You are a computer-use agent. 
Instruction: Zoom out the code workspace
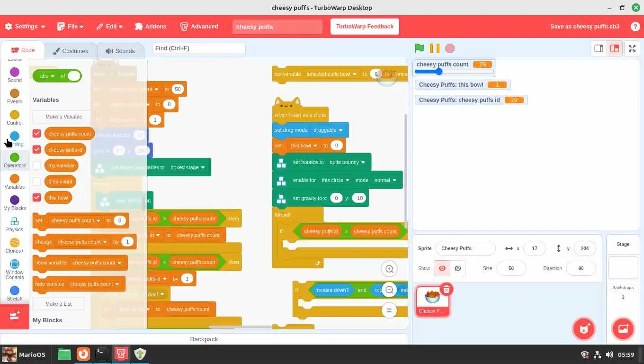point(389,290)
